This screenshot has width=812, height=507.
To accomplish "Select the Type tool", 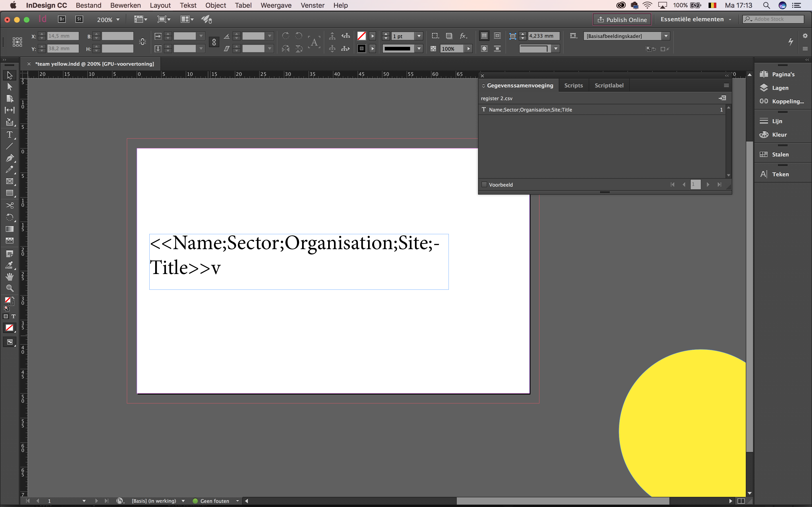I will [9, 135].
